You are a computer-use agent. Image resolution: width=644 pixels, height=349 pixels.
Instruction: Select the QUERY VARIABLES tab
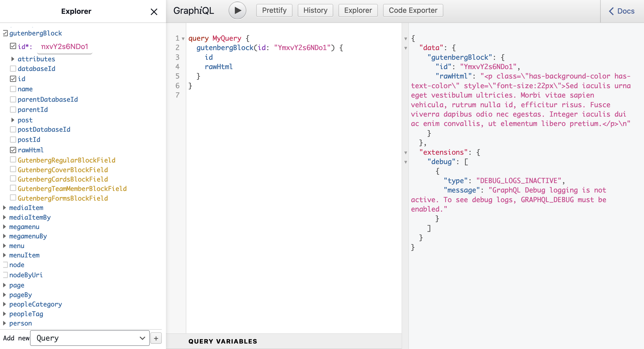pos(224,341)
